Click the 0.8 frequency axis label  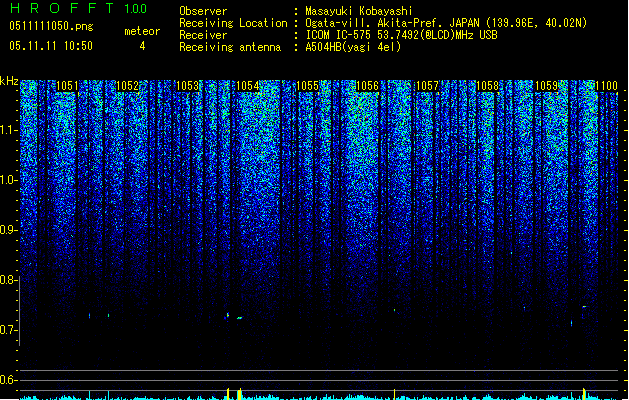coord(8,280)
